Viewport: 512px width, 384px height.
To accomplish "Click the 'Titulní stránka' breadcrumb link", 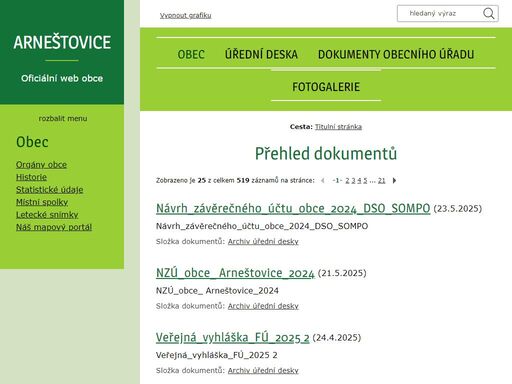I will 338,127.
